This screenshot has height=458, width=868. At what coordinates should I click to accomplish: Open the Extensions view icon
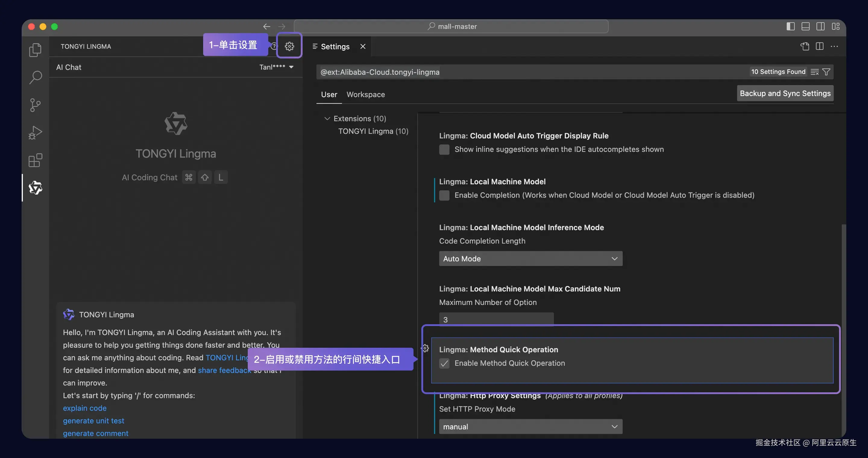pos(35,160)
